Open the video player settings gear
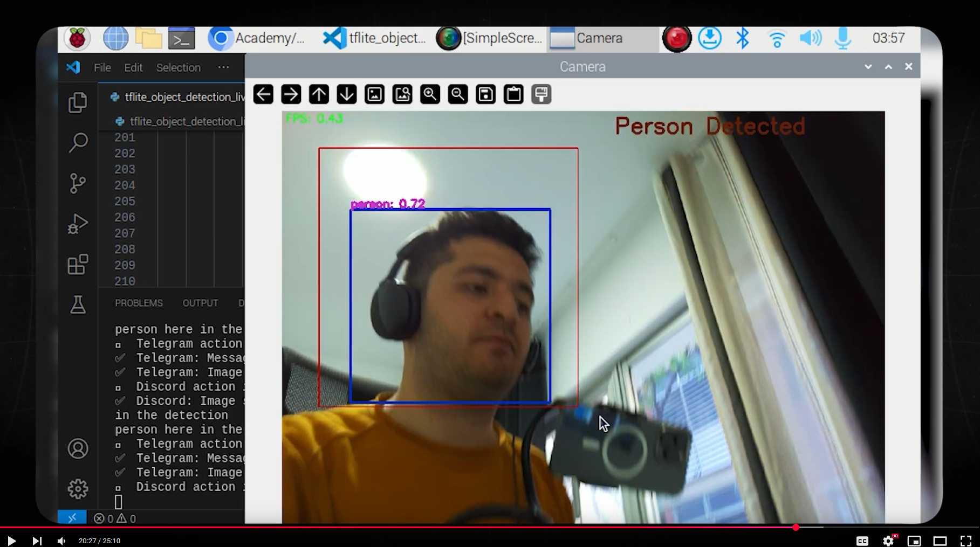The image size is (980, 547). click(x=889, y=541)
